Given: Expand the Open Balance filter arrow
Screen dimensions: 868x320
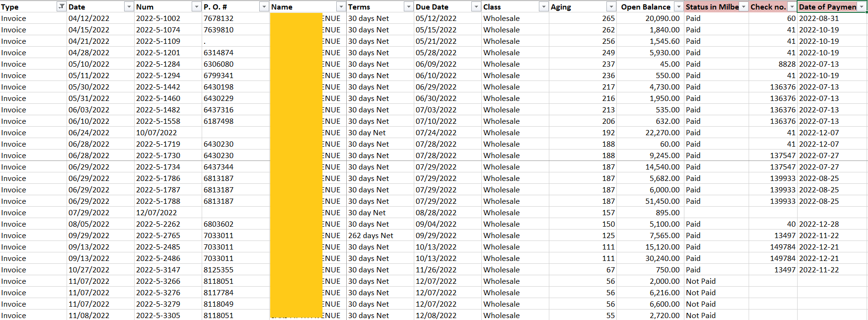Looking at the screenshot, I should 679,7.
